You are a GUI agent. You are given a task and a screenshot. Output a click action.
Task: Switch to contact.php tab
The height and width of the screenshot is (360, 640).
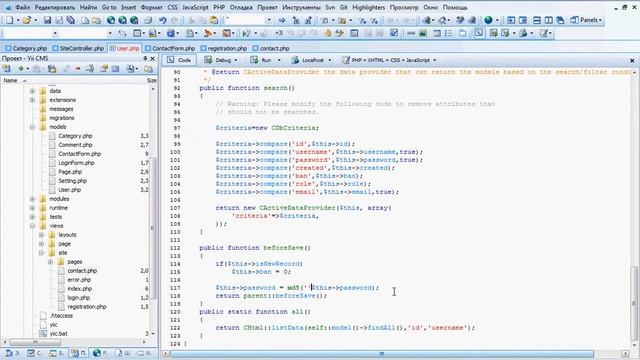pyautogui.click(x=271, y=48)
